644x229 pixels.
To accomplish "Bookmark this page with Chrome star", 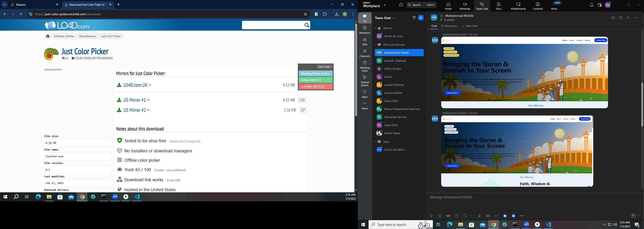I will point(305,14).
